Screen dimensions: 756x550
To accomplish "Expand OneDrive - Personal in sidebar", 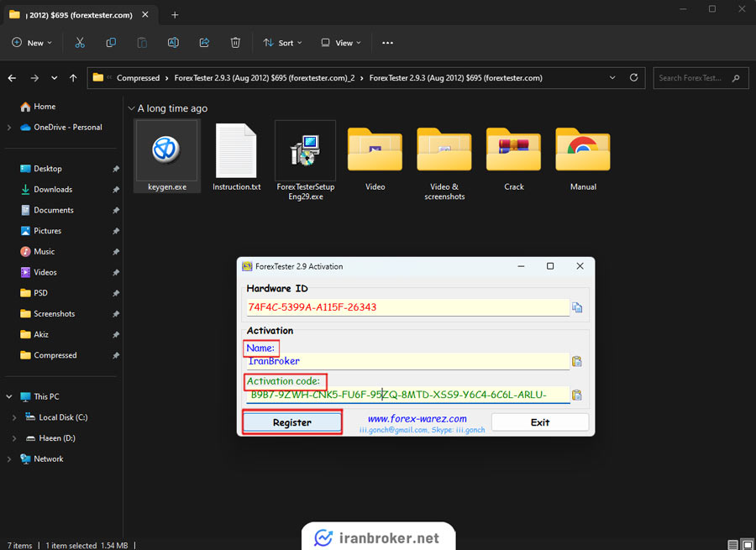I will (x=9, y=128).
